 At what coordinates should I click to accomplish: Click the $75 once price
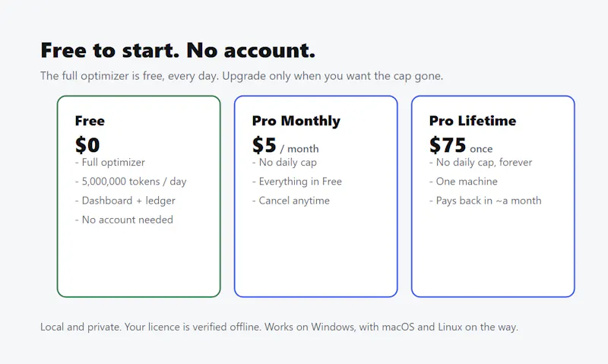(x=461, y=145)
